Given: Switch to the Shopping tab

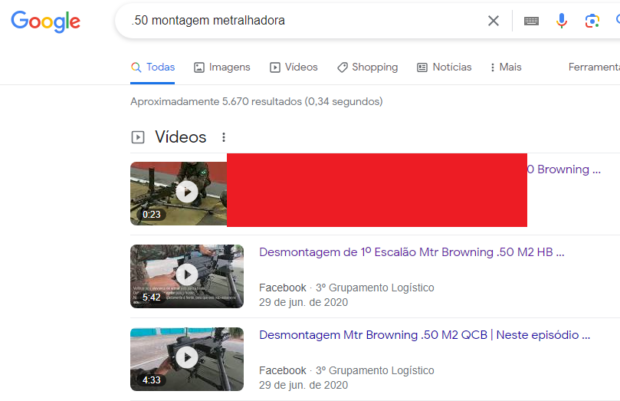Looking at the screenshot, I should coord(367,67).
